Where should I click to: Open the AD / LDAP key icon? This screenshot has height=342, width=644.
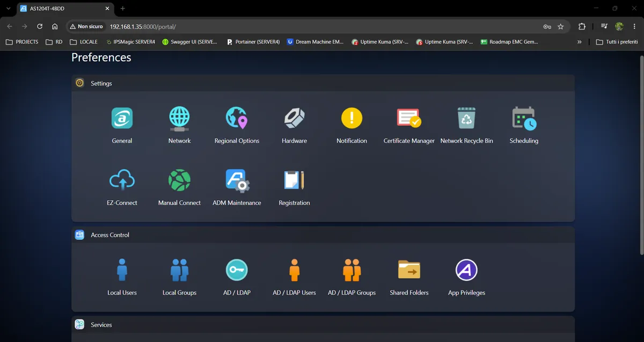coord(237,270)
